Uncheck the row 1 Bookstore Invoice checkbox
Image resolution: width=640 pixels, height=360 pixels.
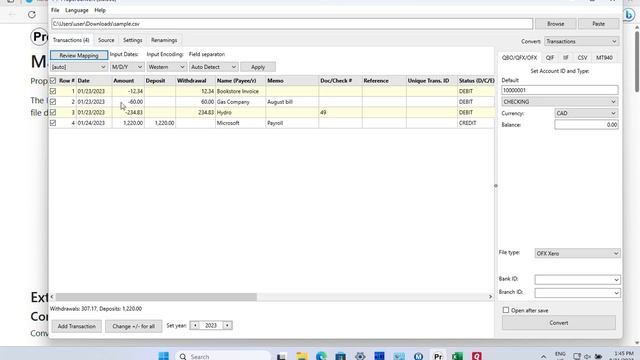pyautogui.click(x=53, y=91)
